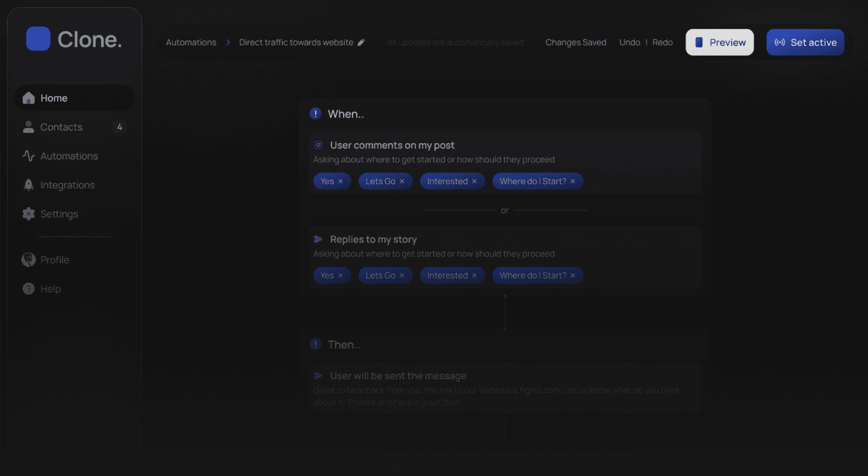Remove Interested tag under User comments
This screenshot has height=476, width=868.
coord(475,181)
